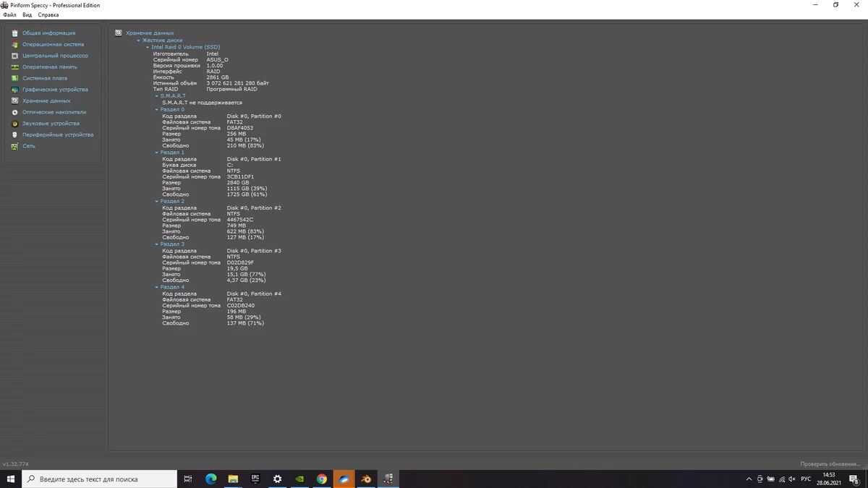Collapse the Intel Raid 0 Volume (SSD) node

coord(148,47)
